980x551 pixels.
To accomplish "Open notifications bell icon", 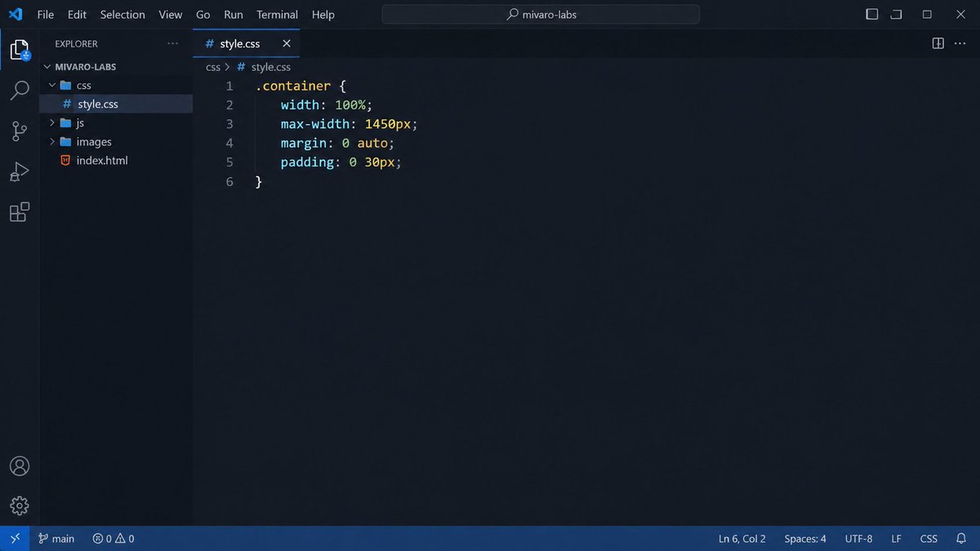I will pos(961,539).
